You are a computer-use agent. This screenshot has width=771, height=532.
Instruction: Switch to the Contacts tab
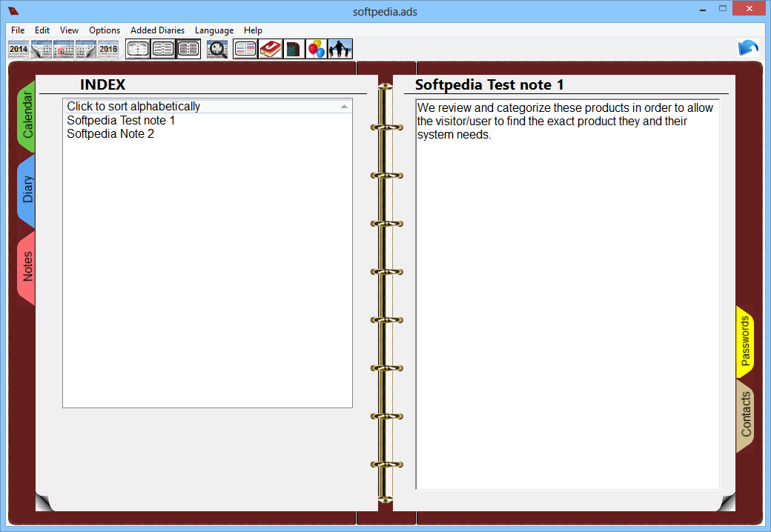click(745, 415)
